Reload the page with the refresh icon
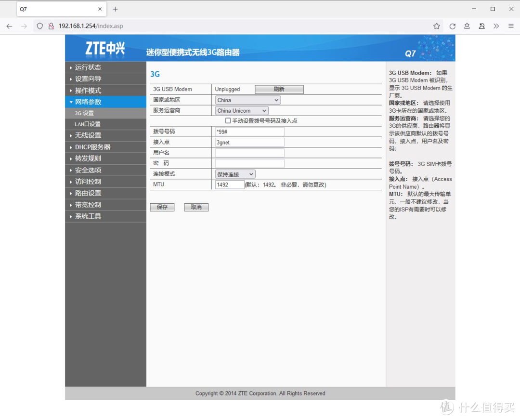Viewport: 520px width, 420px height. point(452,26)
